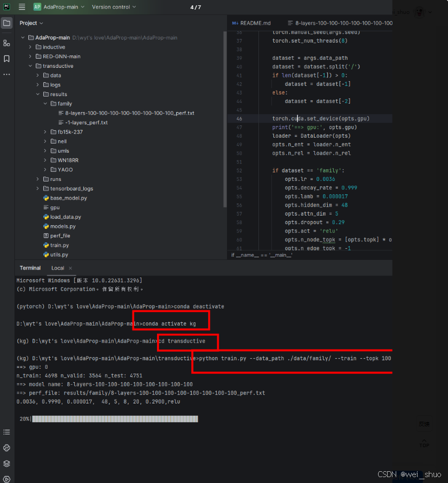This screenshot has height=483, width=448.
Task: Expand the nell folder
Action: [x=45, y=141]
